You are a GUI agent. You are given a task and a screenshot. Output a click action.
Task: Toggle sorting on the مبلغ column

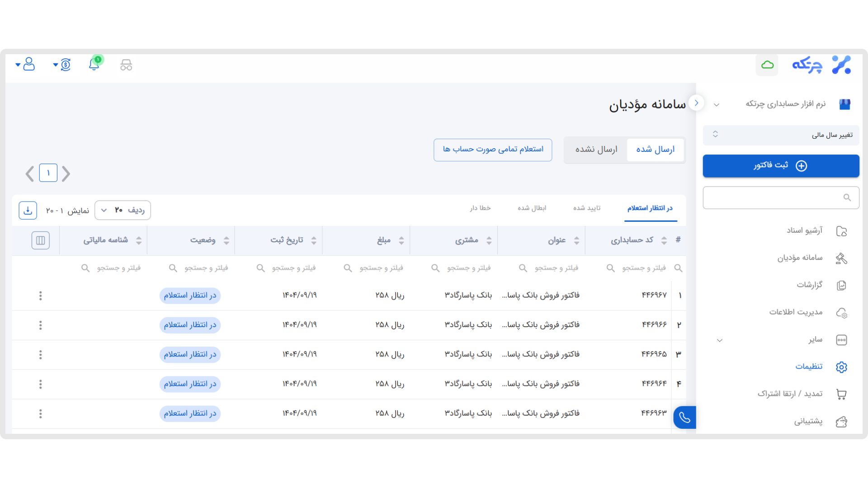tap(402, 240)
